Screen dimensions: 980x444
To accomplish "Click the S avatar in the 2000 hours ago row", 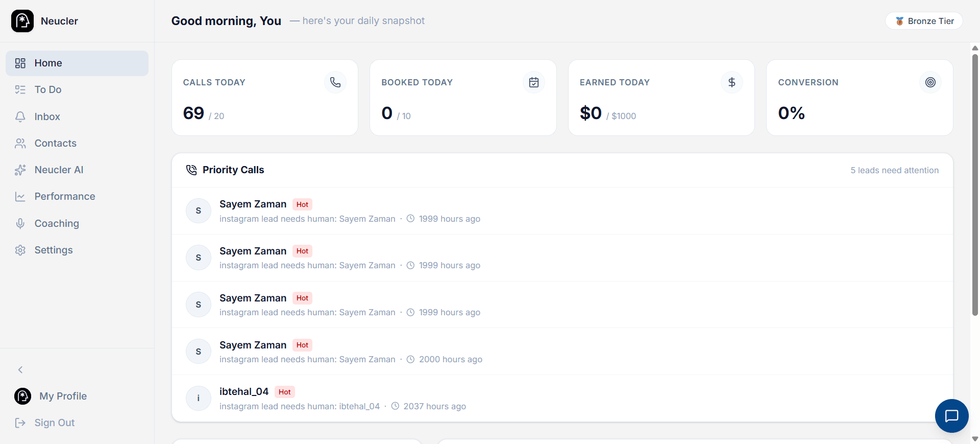I will tap(199, 352).
